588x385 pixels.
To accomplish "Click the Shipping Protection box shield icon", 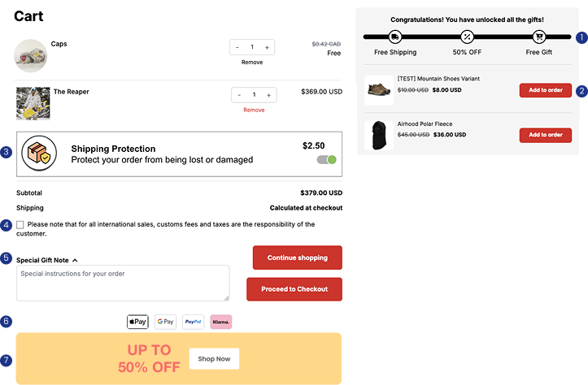I will [39, 154].
